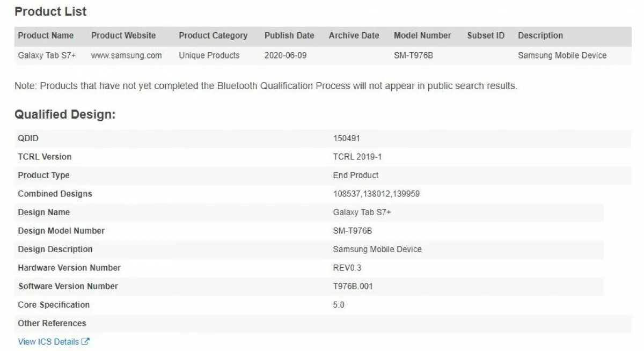Screen dimensions: 644x351
Task: Select the Product Name column header
Action: tap(46, 35)
